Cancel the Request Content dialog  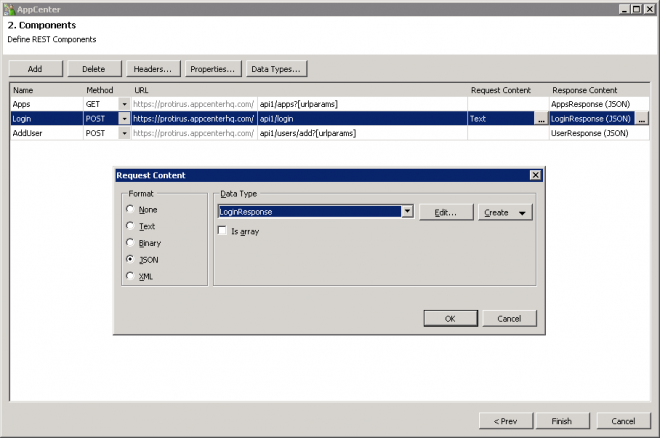[509, 319]
